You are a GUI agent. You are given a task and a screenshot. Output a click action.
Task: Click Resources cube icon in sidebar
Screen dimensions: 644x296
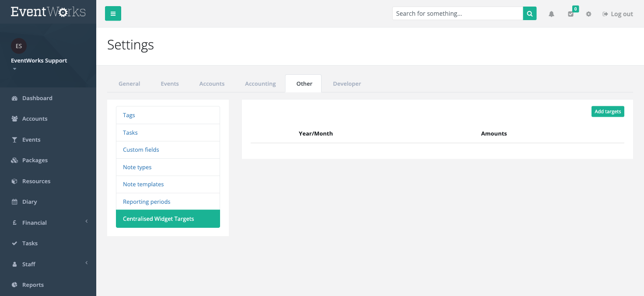click(x=14, y=181)
